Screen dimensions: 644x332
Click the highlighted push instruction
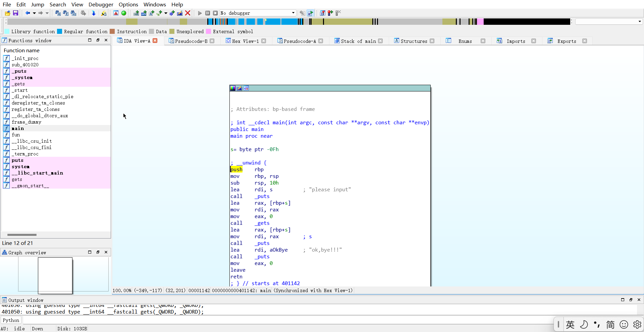click(x=236, y=170)
